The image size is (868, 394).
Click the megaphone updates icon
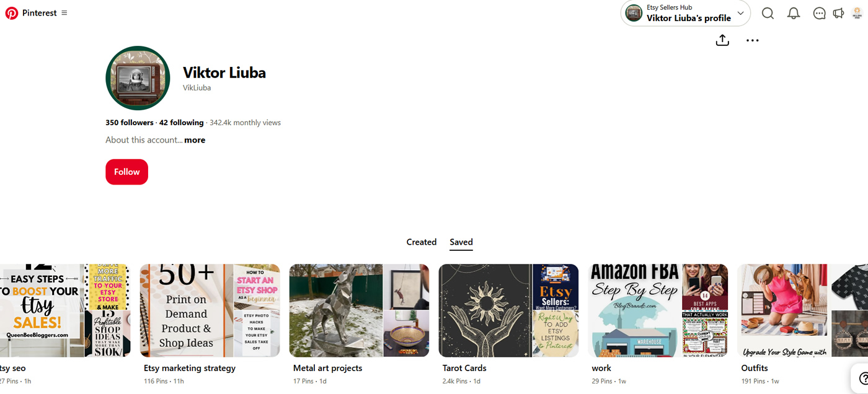click(838, 13)
